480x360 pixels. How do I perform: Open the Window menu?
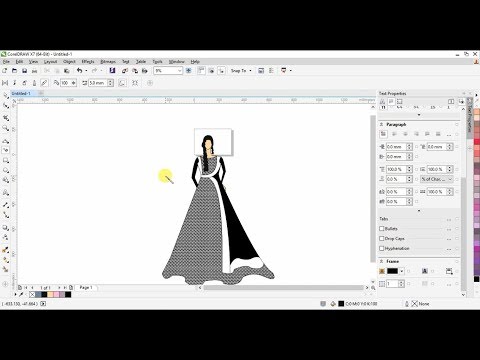tap(176, 62)
